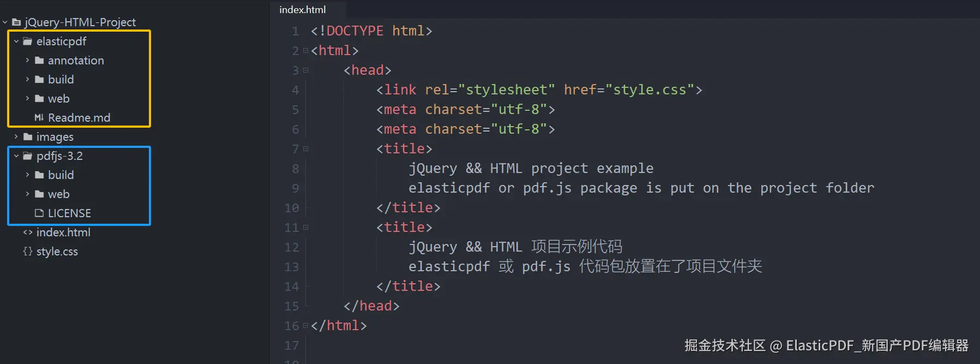
Task: Expand the annotation folder chevron
Action: pyautogui.click(x=27, y=61)
